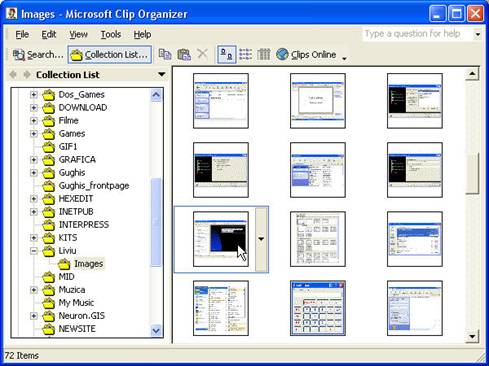Click the Search toolbar button
This screenshot has width=489, height=366.
point(38,55)
